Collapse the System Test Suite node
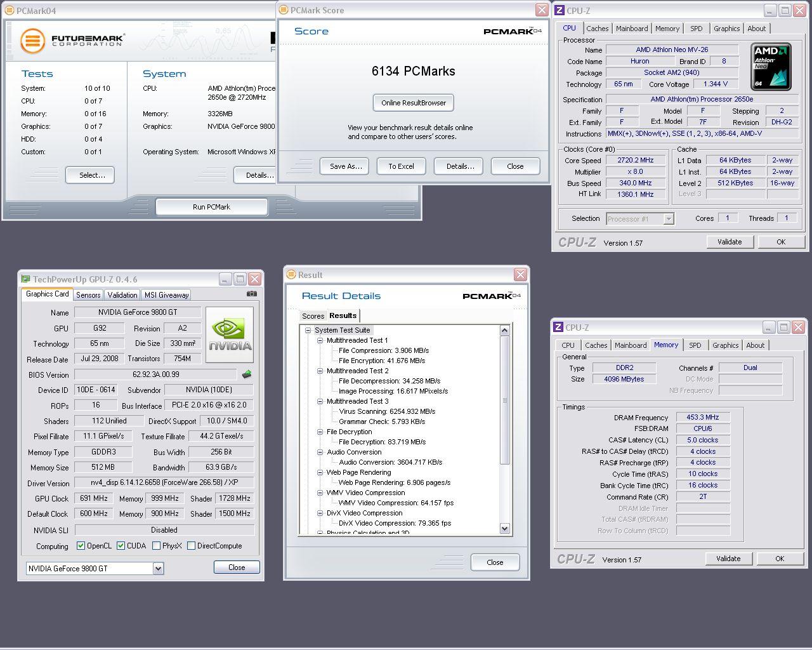The height and width of the screenshot is (650, 812). (308, 330)
